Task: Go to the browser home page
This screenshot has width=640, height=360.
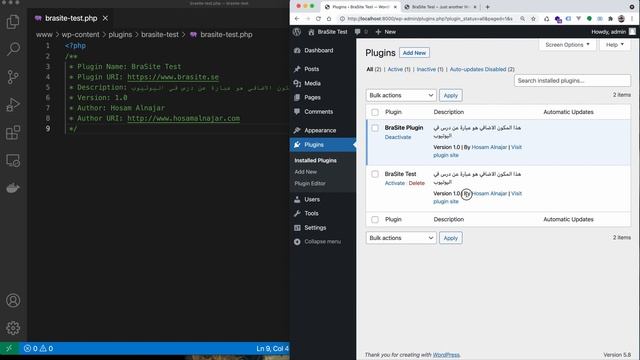Action: tap(329, 19)
